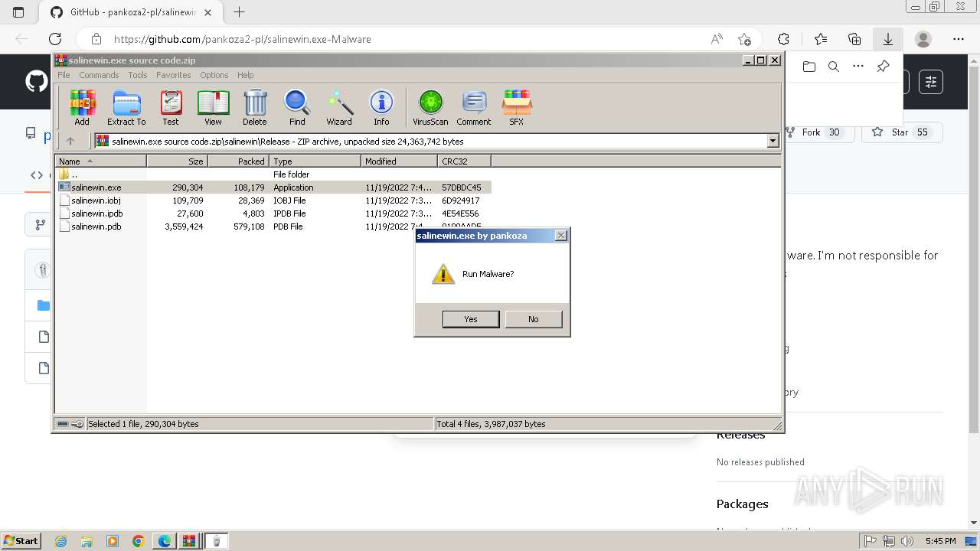Sort by the Packed column header
The height and width of the screenshot is (551, 980).
[238, 161]
